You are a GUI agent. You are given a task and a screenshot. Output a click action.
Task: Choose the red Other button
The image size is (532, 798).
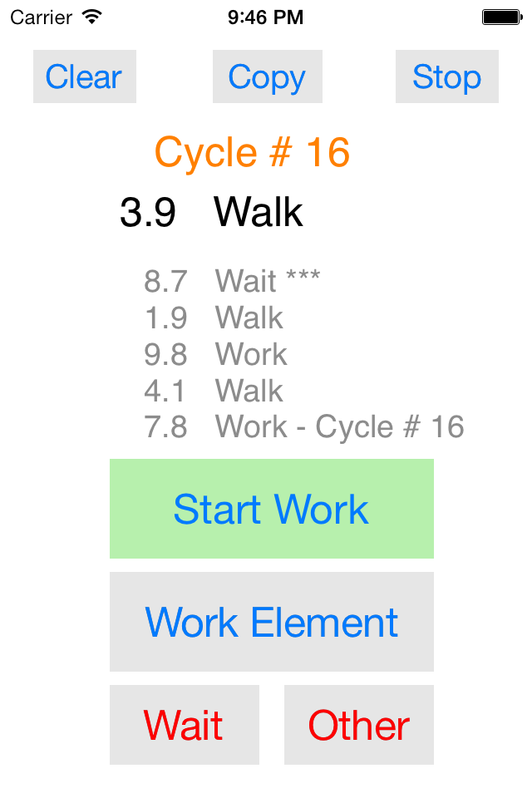[x=358, y=725]
